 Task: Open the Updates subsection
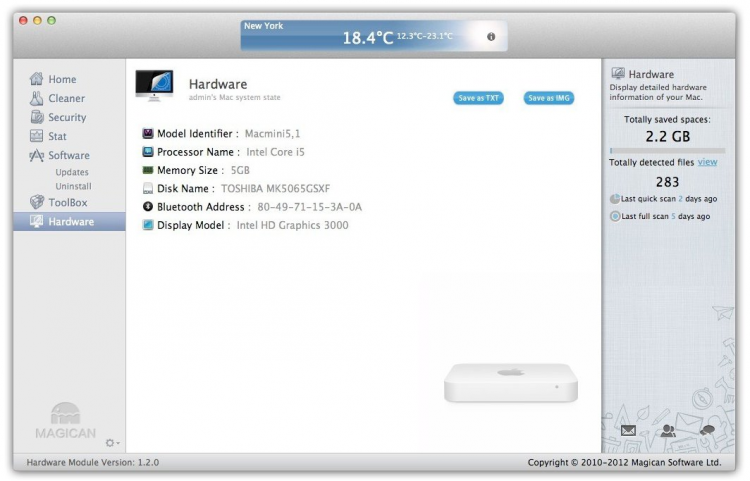pyautogui.click(x=72, y=172)
